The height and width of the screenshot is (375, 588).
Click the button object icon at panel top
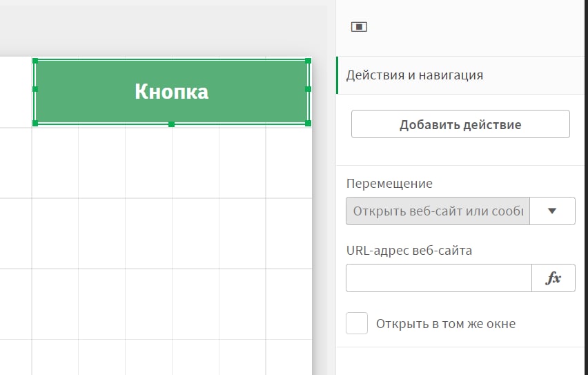(x=359, y=27)
